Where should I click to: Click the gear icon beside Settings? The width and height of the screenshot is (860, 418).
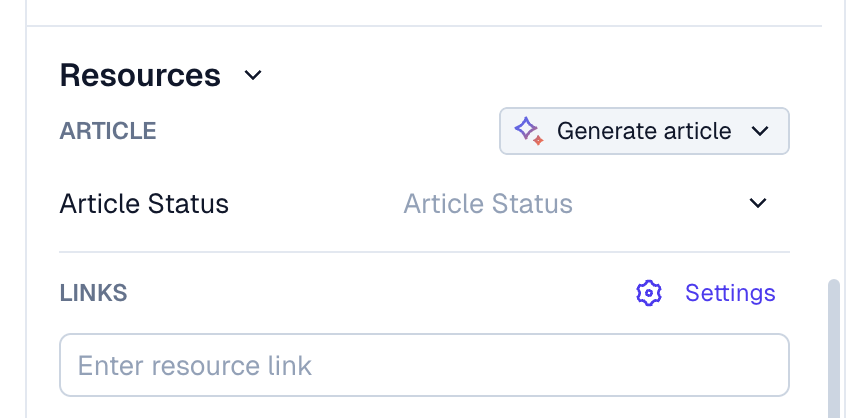[649, 293]
